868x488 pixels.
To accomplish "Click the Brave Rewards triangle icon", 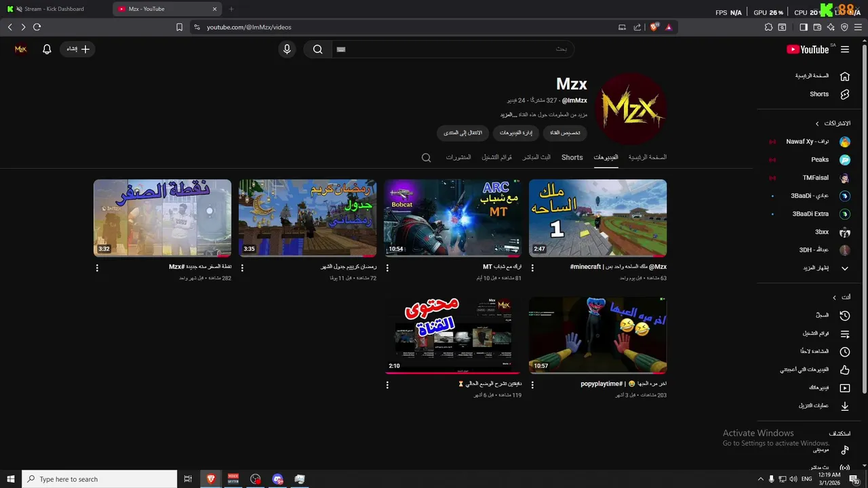I will 669,27.
